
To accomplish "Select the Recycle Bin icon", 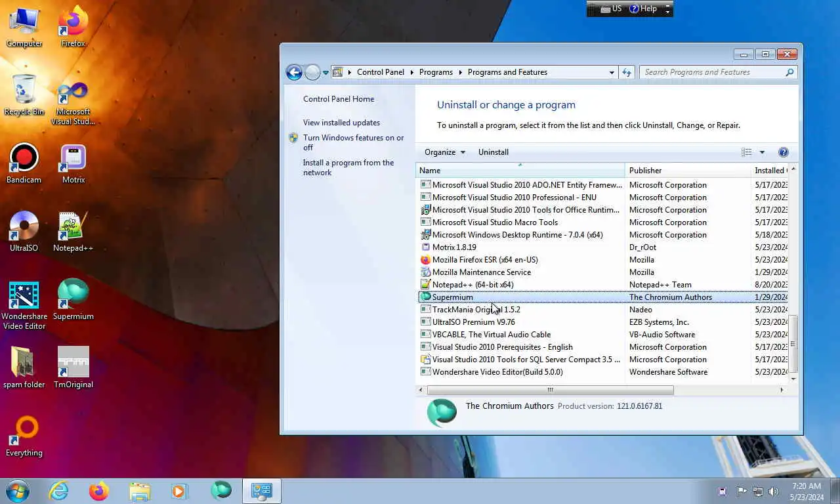I will coord(24,95).
